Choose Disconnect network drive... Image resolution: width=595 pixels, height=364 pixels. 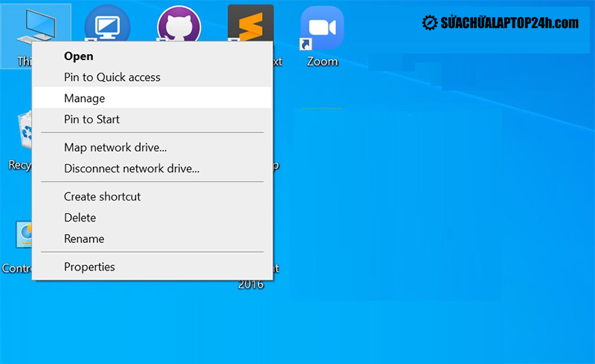[x=152, y=169]
